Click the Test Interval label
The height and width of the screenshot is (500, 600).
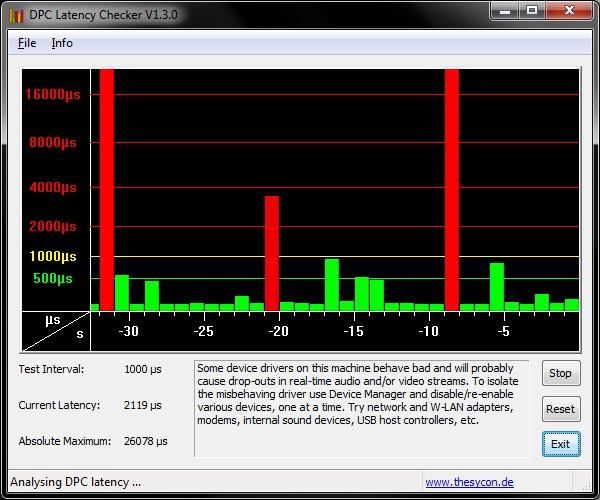tap(51, 369)
